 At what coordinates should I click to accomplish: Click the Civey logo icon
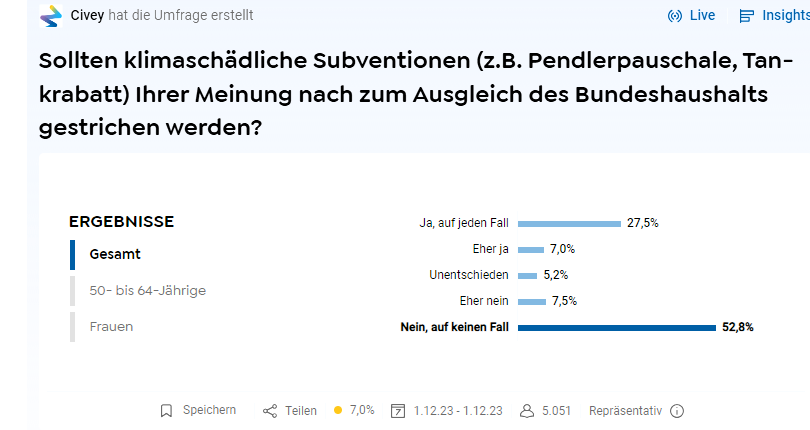[50, 16]
